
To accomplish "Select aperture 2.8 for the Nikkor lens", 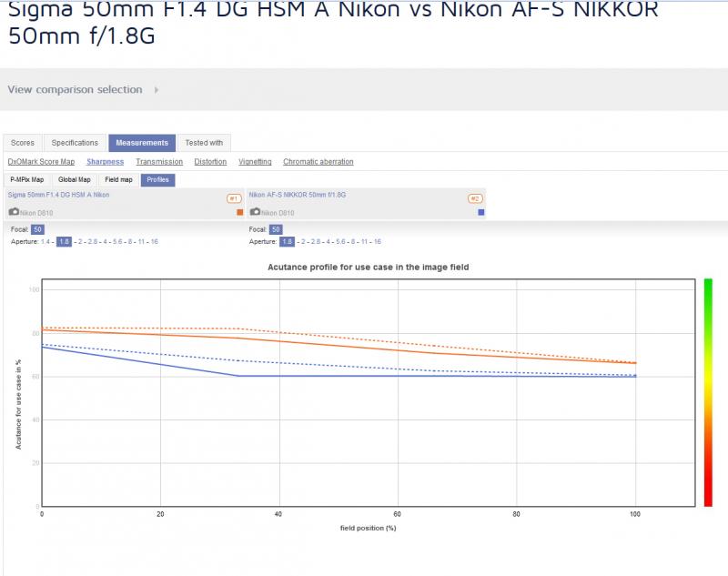I will tap(316, 242).
